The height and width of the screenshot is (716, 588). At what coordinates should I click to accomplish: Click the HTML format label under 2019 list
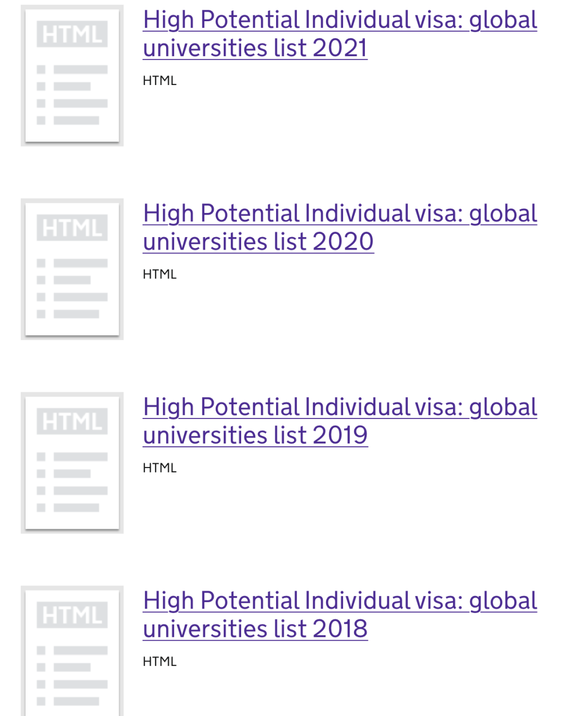(160, 468)
